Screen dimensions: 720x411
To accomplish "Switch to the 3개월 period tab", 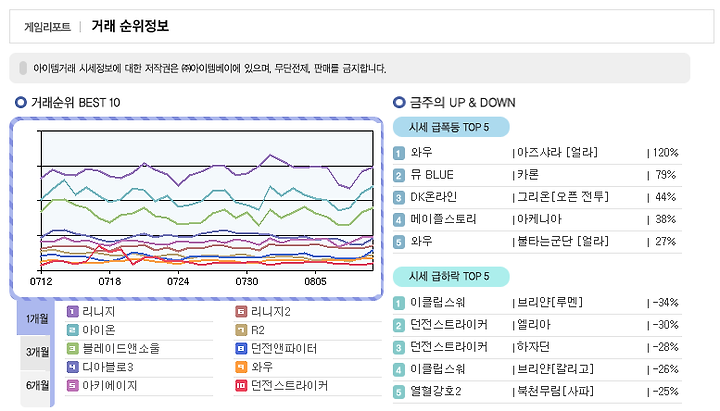I will [x=37, y=352].
